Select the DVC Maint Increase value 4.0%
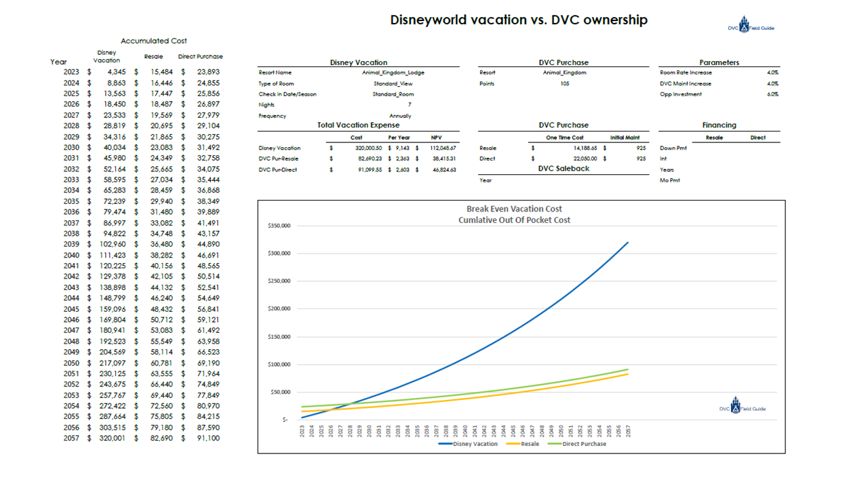The height and width of the screenshot is (488, 868). [772, 83]
